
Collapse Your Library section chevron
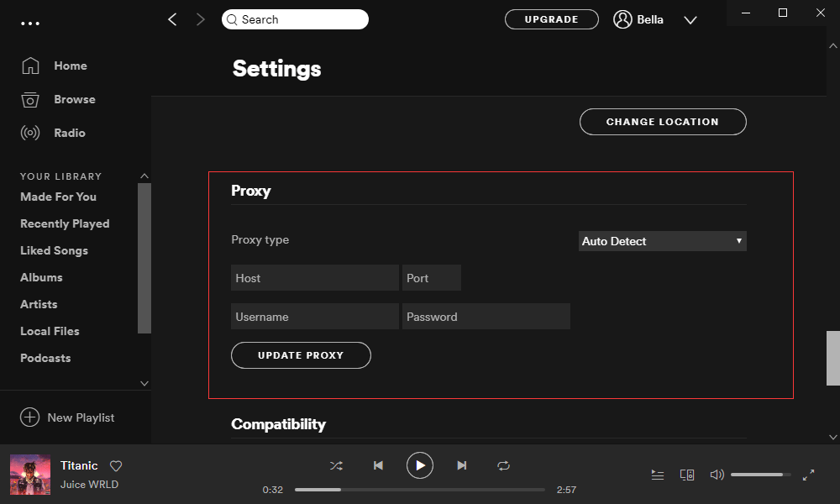tap(144, 176)
